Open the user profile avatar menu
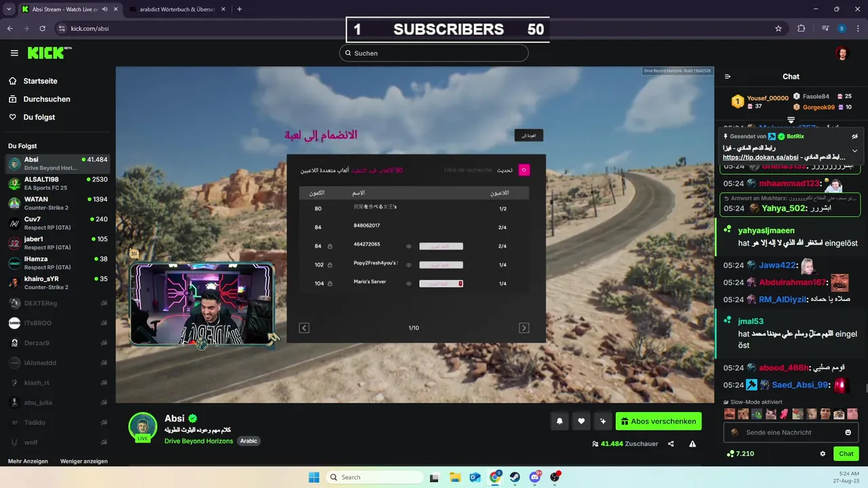Viewport: 868px width, 488px height. pyautogui.click(x=842, y=53)
